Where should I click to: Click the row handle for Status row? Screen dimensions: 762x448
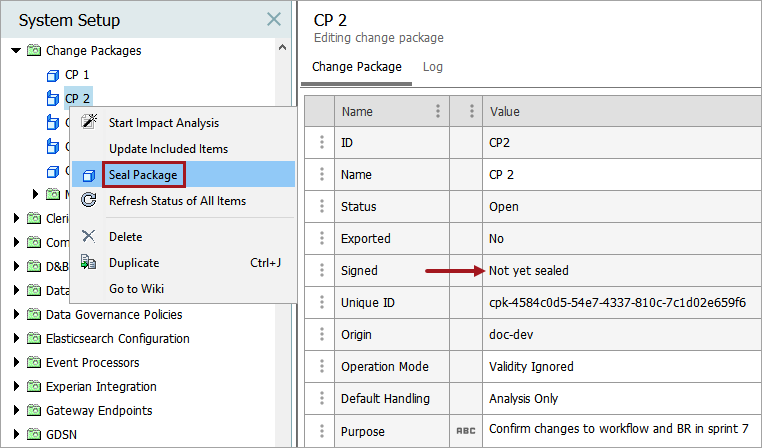tap(321, 207)
